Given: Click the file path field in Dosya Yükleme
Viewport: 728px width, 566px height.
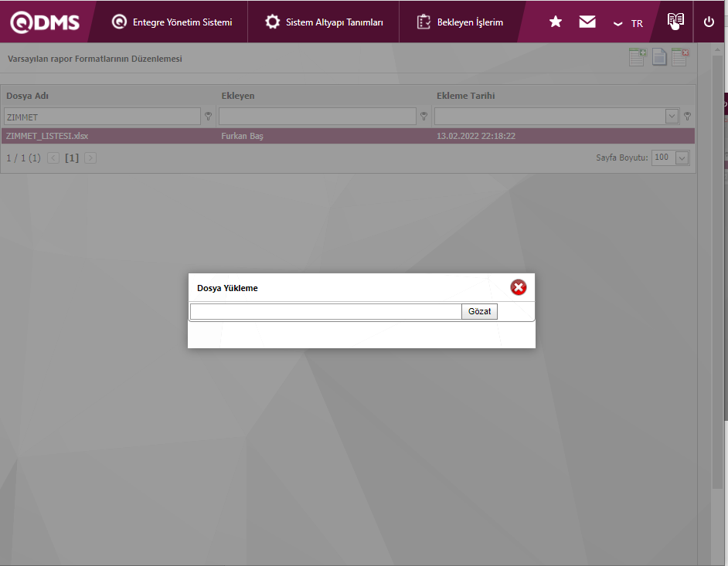Looking at the screenshot, I should pos(326,311).
